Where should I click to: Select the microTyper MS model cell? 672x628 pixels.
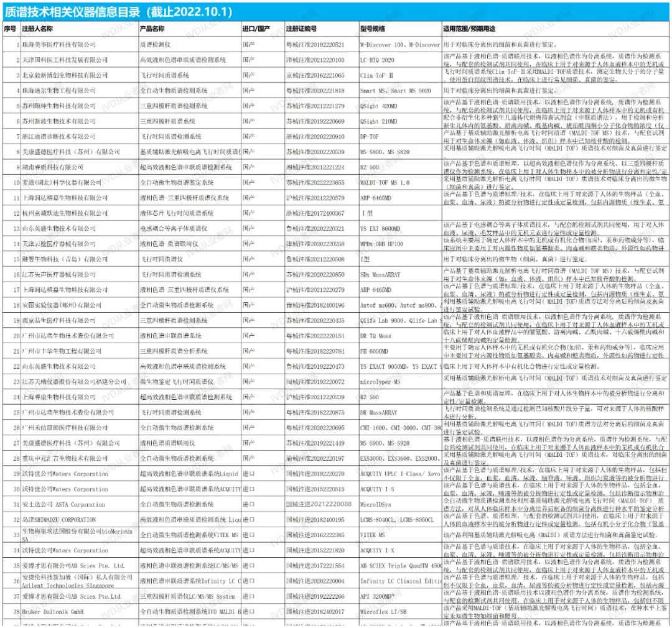tap(380, 381)
